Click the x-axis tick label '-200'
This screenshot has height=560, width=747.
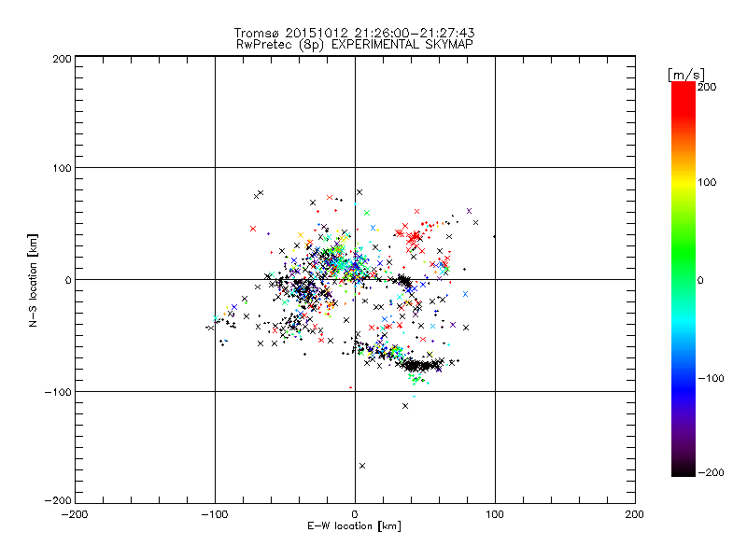[x=75, y=514]
